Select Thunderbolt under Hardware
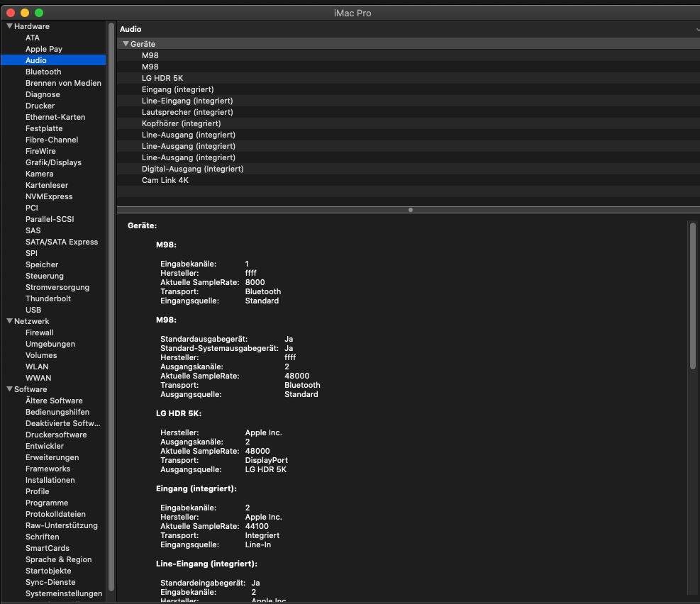 pos(48,298)
